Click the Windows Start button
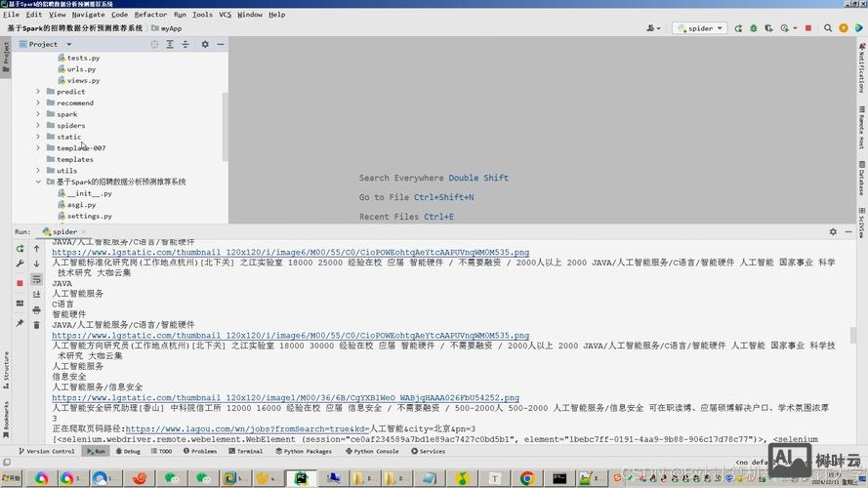The height and width of the screenshot is (488, 868). pos(12,477)
